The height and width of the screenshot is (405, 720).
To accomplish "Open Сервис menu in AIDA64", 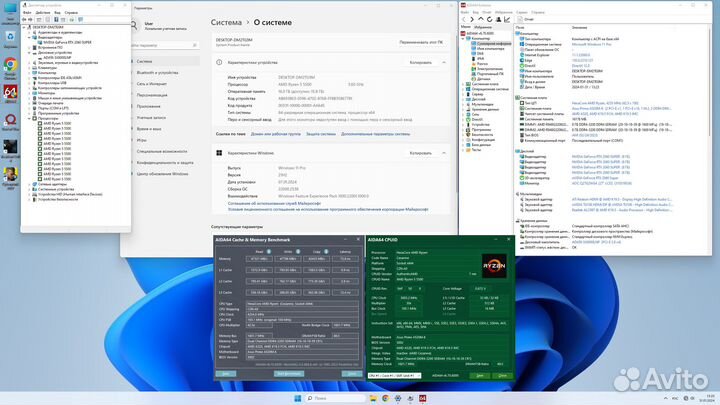I will 522,12.
